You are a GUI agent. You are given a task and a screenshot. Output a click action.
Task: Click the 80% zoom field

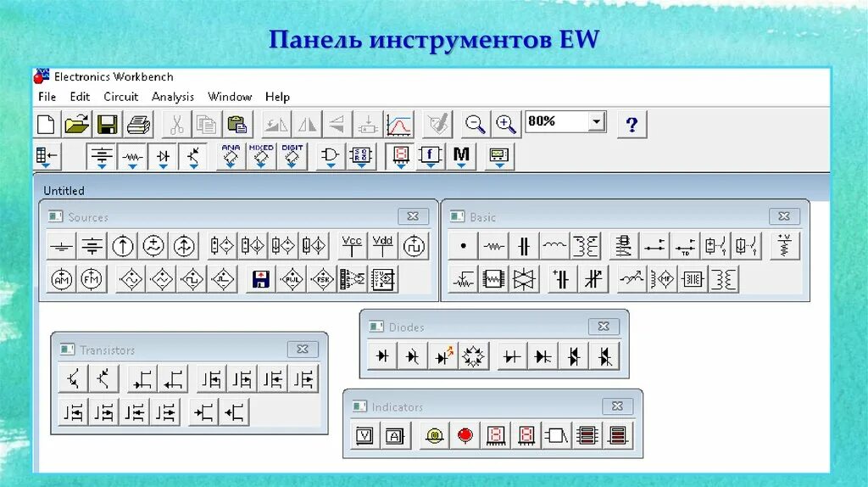point(557,121)
